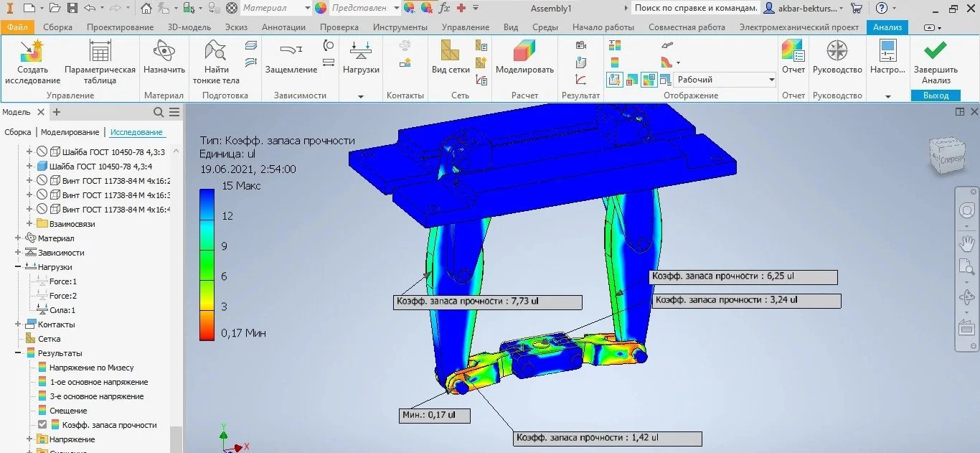
Task: Select the Сила:1 load item
Action: click(62, 310)
